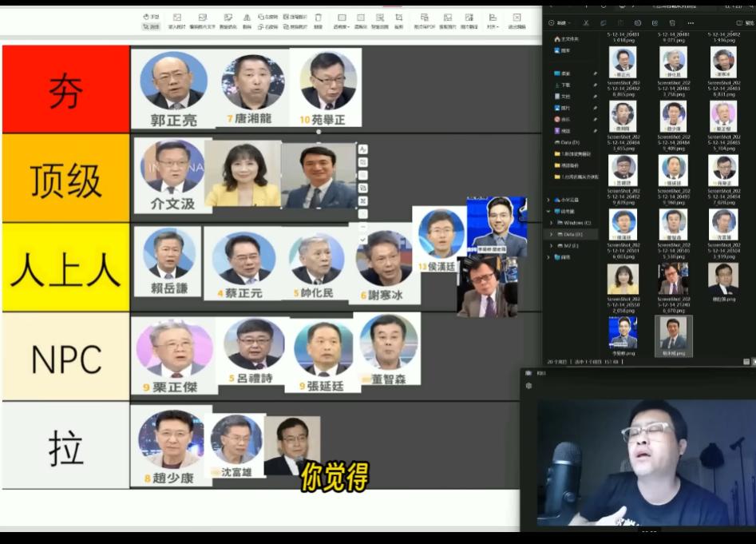Toggle the layout view button at Explorer top right

738,22
